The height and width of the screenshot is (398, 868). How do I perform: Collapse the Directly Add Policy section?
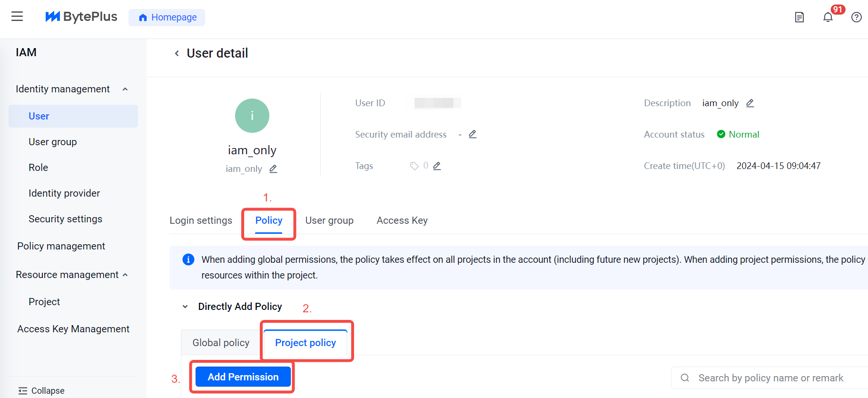pos(185,307)
